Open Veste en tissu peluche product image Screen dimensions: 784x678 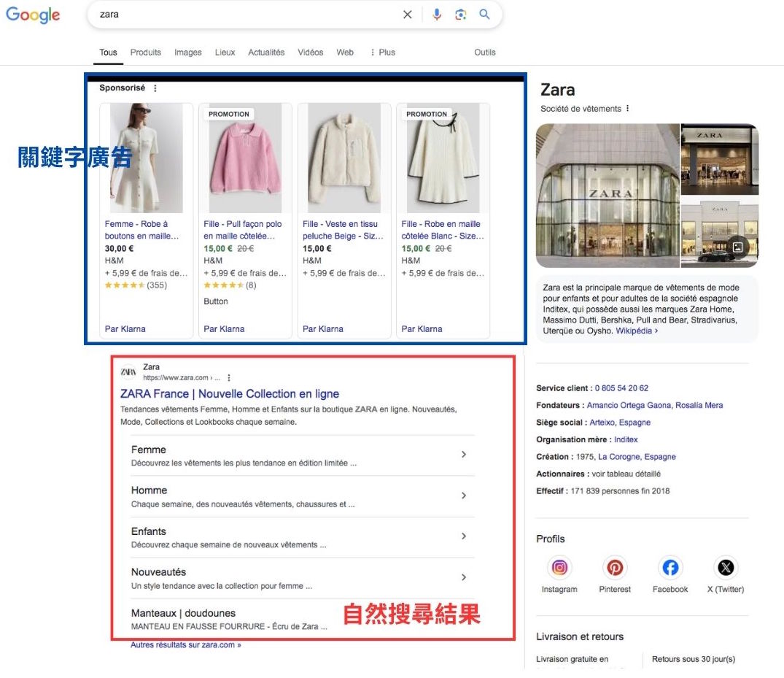click(344, 158)
